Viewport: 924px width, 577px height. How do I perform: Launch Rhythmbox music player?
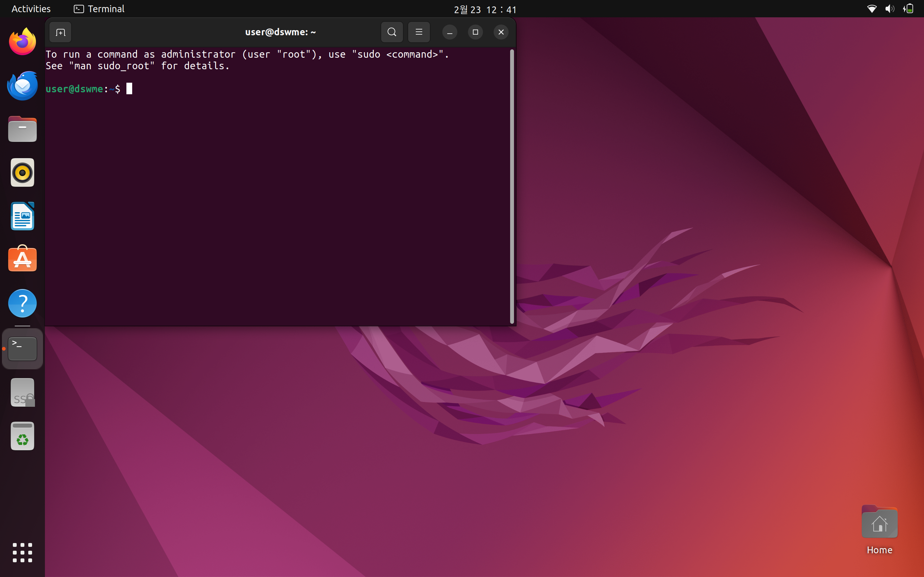pyautogui.click(x=22, y=173)
